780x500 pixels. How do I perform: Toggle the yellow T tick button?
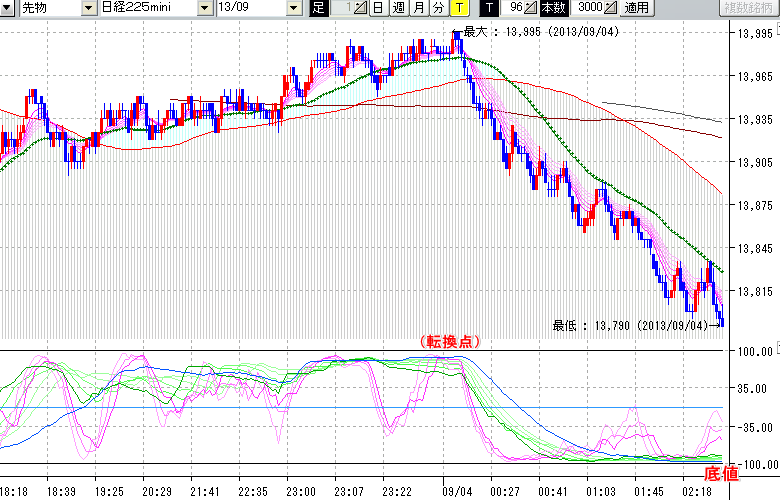click(458, 8)
